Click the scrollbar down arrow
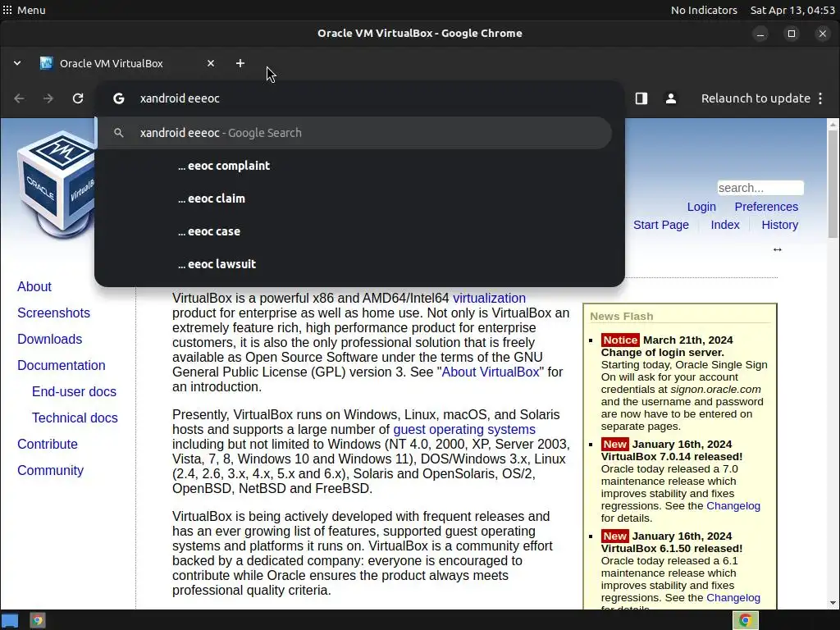 tap(833, 603)
